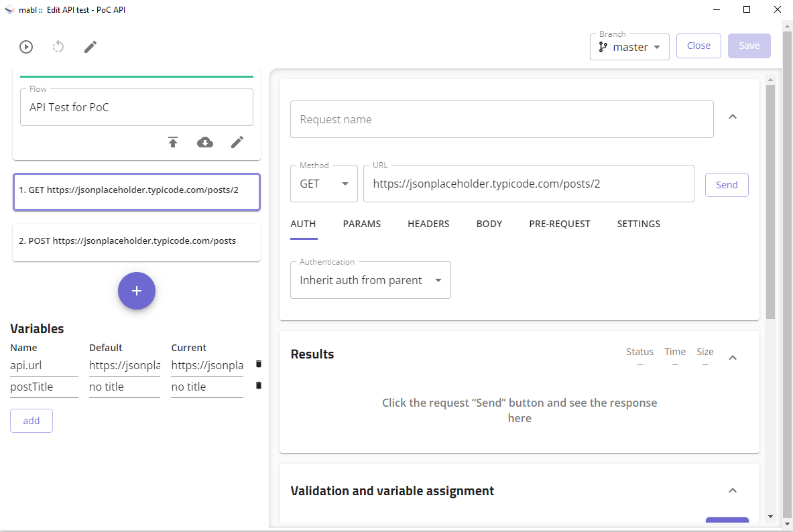This screenshot has height=532, width=793.
Task: Open the Branch master dropdown
Action: (629, 47)
